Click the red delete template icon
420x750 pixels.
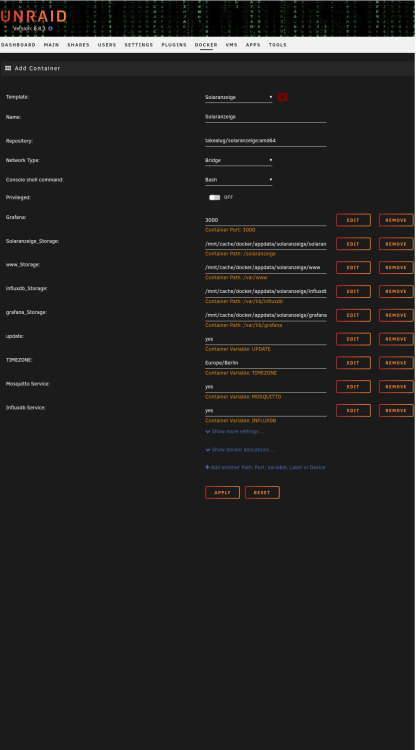[282, 97]
